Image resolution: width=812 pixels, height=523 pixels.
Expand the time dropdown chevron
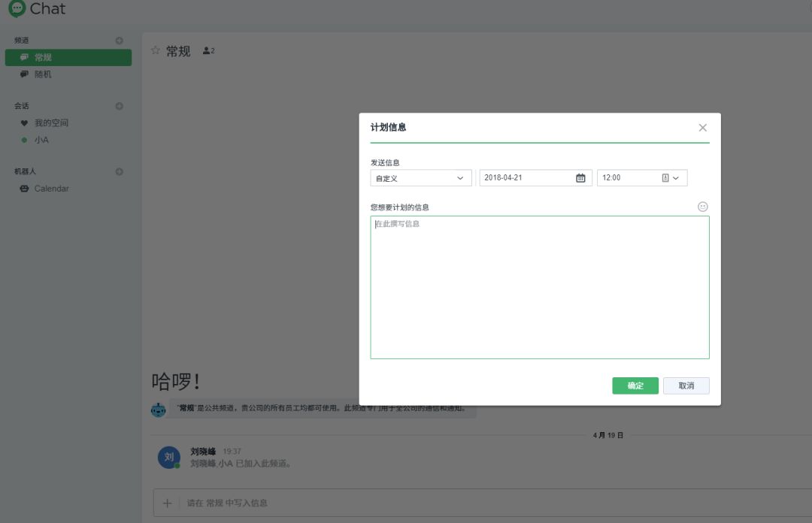click(676, 178)
